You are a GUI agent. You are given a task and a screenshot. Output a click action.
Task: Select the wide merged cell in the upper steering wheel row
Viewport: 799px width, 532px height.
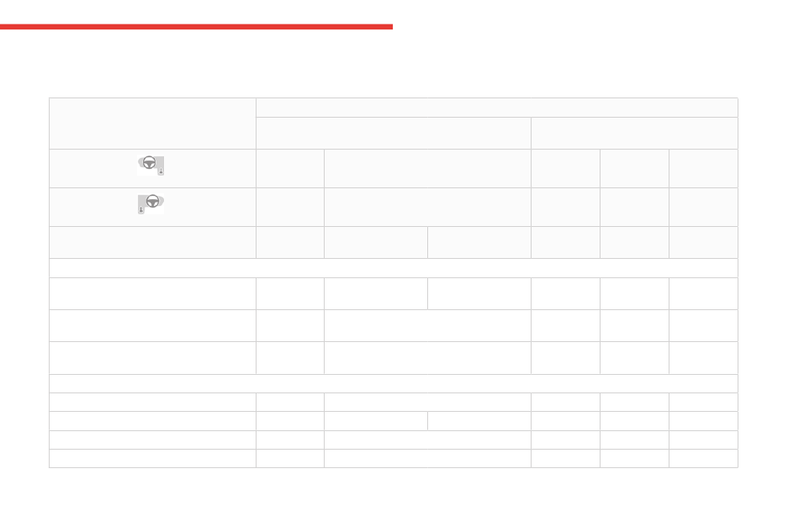[427, 169]
